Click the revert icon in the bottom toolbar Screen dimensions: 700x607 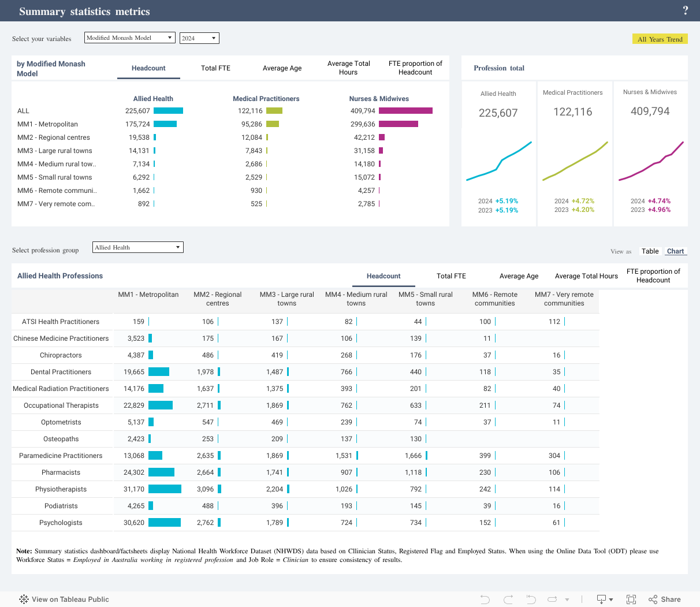tap(531, 599)
